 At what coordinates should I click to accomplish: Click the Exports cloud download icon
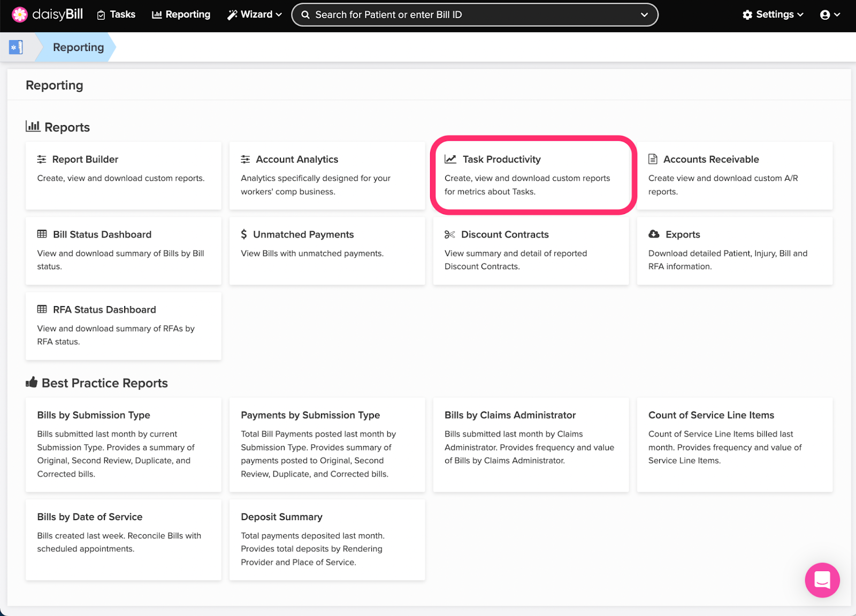click(654, 234)
